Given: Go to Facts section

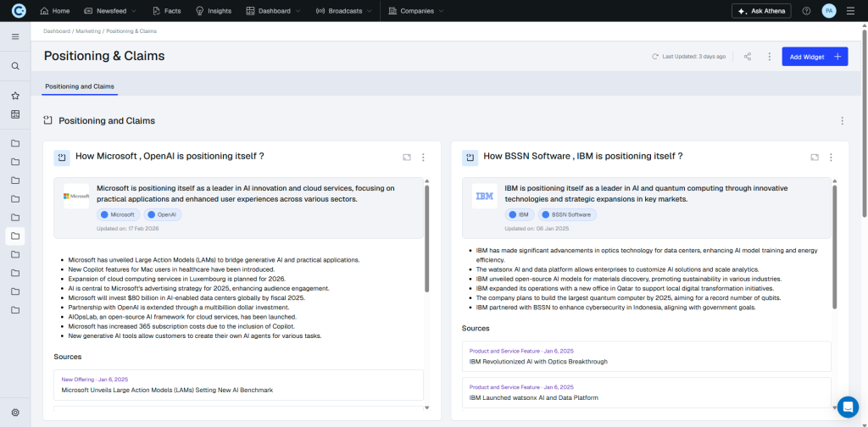Looking at the screenshot, I should coord(166,11).
